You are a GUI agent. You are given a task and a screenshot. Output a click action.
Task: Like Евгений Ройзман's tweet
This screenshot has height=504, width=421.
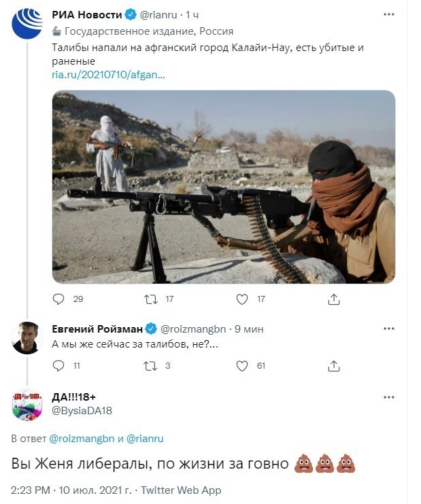(x=242, y=366)
